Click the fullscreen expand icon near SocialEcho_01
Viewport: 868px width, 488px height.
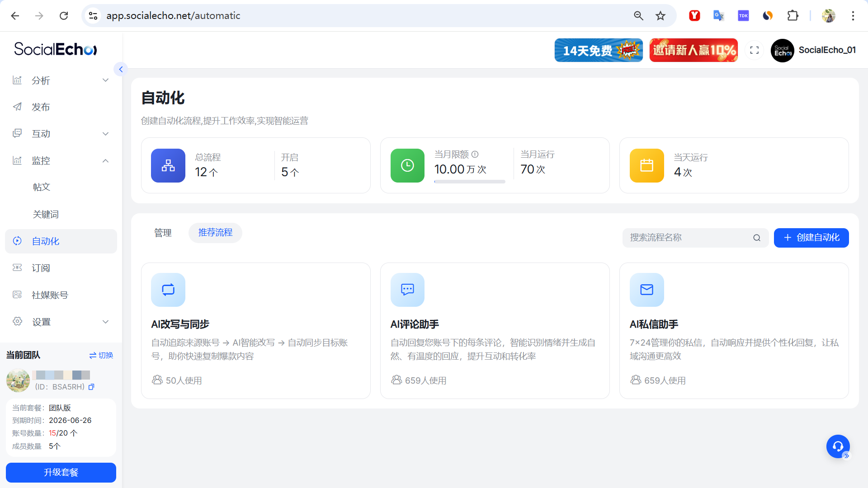click(754, 50)
